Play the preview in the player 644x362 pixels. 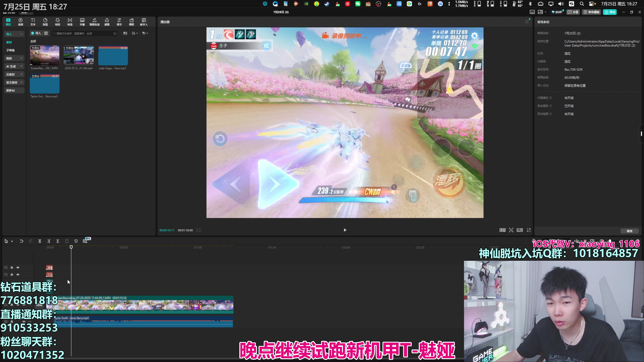click(x=345, y=230)
